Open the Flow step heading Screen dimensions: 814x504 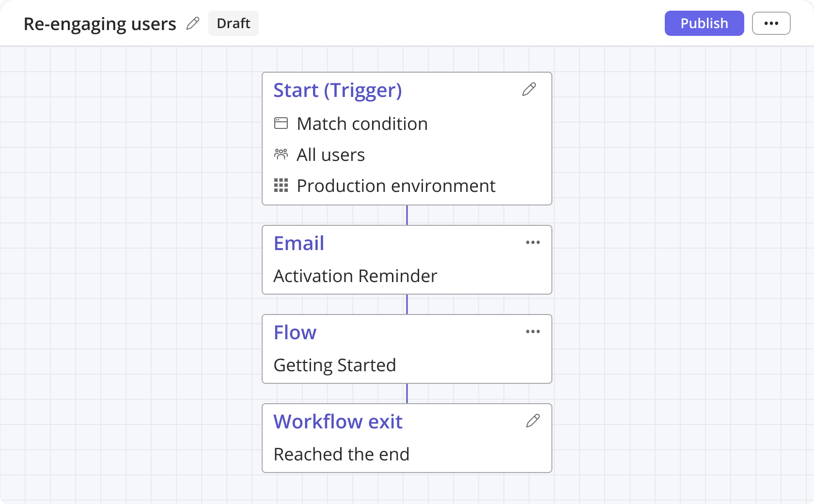click(x=295, y=332)
